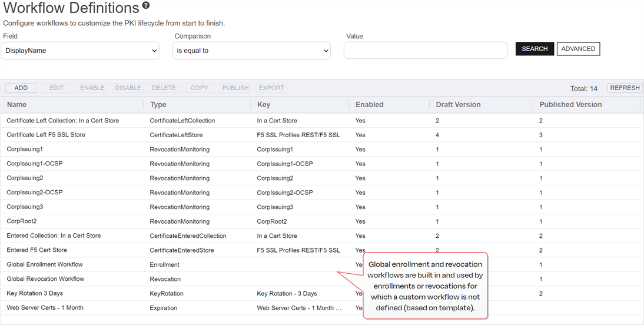Sort by Published Version column header

(x=570, y=105)
